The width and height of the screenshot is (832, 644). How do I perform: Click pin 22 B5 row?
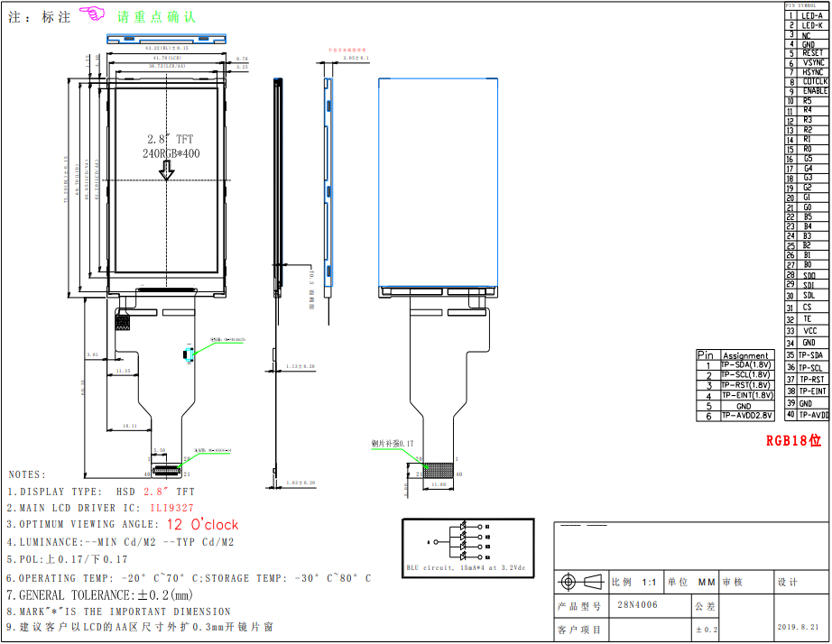(807, 217)
